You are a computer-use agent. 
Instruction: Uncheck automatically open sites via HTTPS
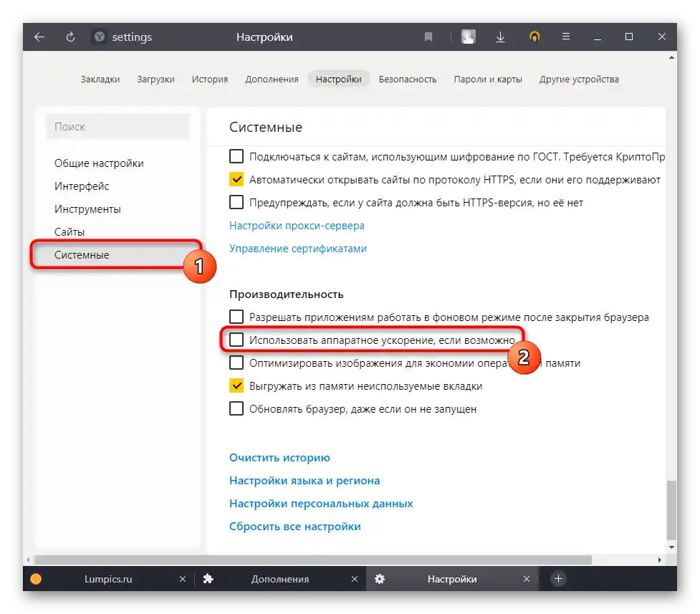click(x=236, y=179)
